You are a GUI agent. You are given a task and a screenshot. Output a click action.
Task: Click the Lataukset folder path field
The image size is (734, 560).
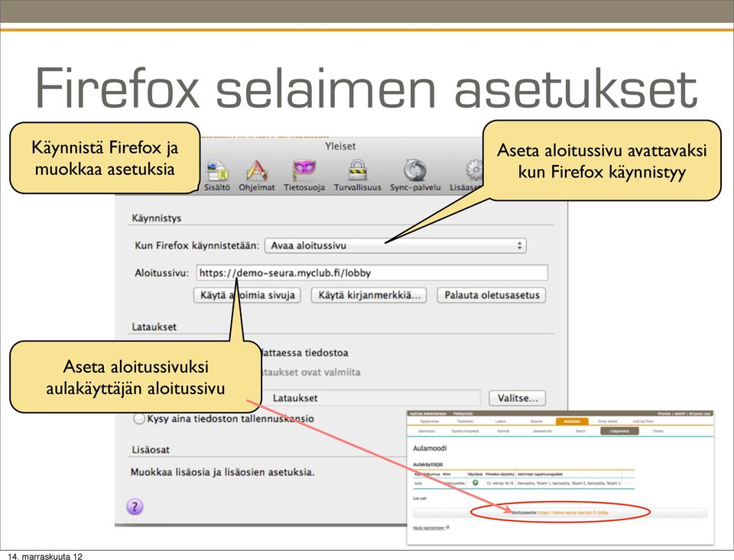point(370,398)
